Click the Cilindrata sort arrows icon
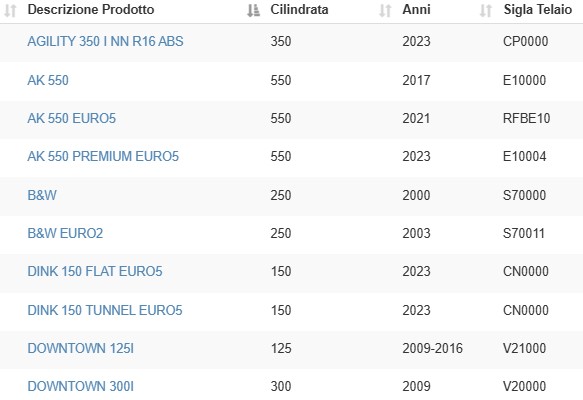Image resolution: width=583 pixels, height=400 pixels. pos(385,10)
